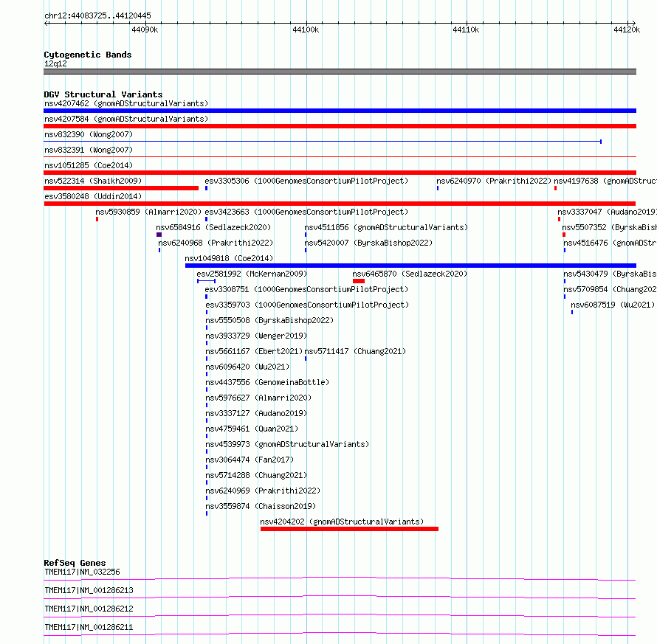657x644 pixels.
Task: Select the nsv3559874 (Chaisson2019) label
Action: (x=261, y=506)
